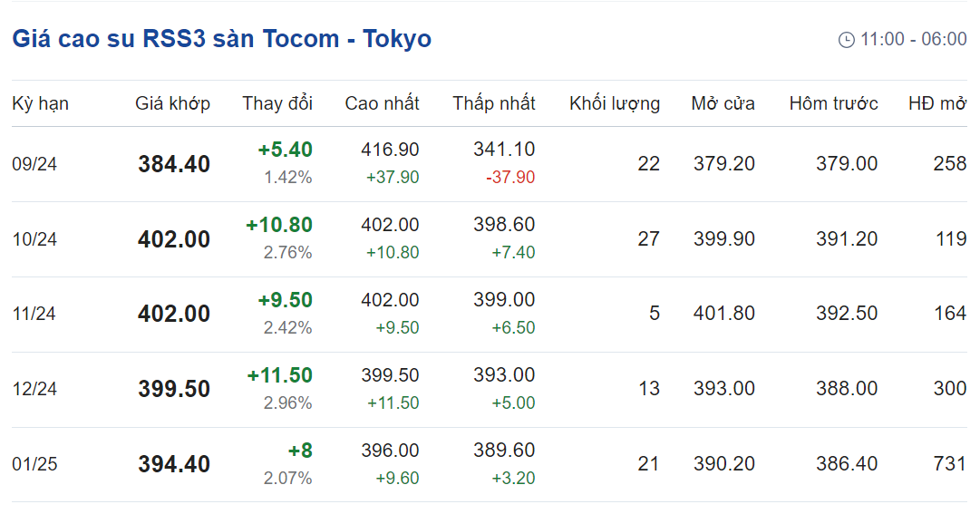Open the Giá cao su RSS3 Tocom title
The height and width of the screenshot is (514, 980).
click(x=222, y=39)
